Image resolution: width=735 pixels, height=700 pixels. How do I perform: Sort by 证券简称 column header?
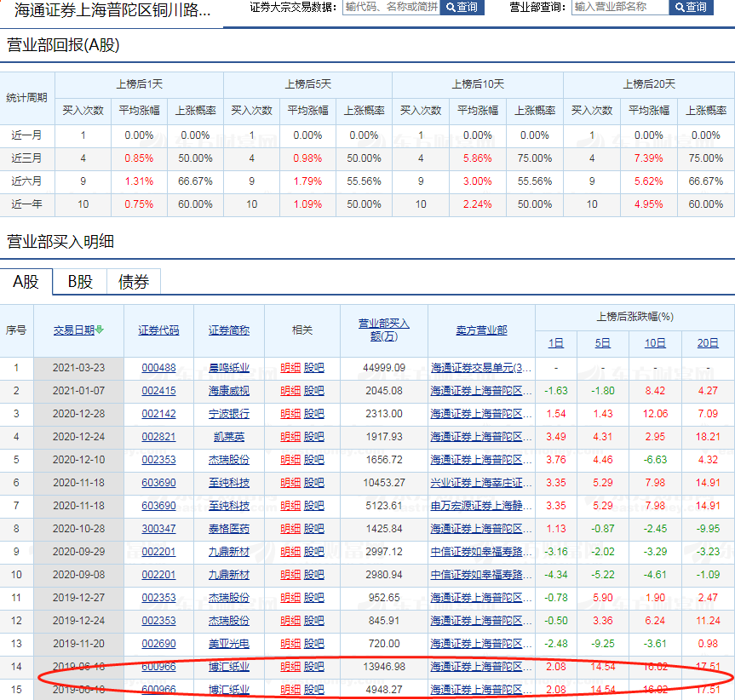pos(229,330)
